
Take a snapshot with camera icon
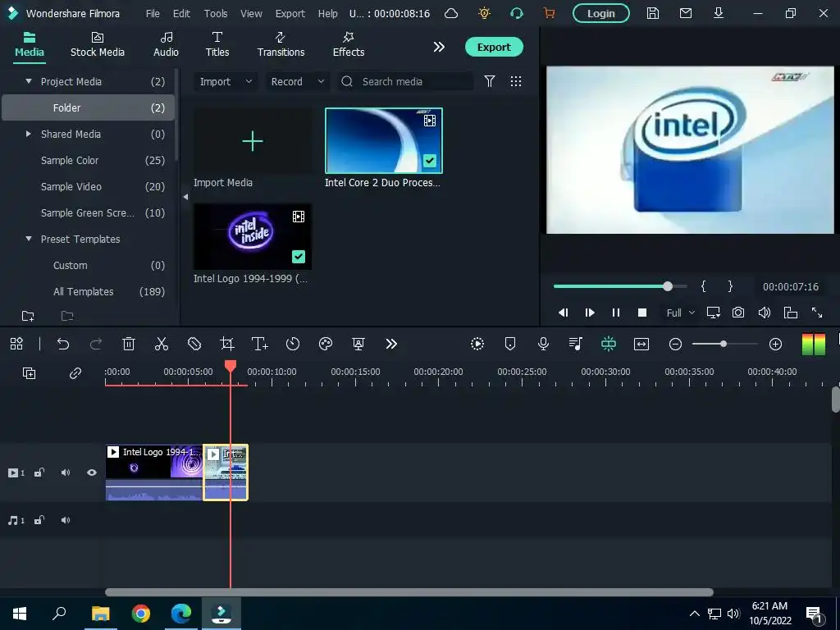pos(738,313)
